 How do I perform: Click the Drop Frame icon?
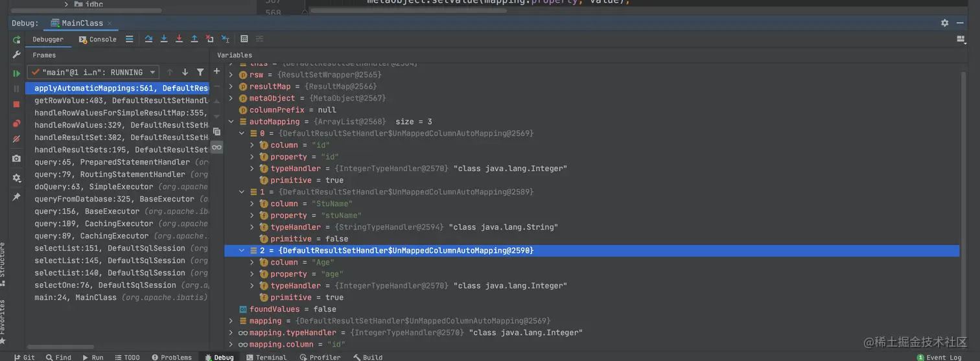[209, 39]
